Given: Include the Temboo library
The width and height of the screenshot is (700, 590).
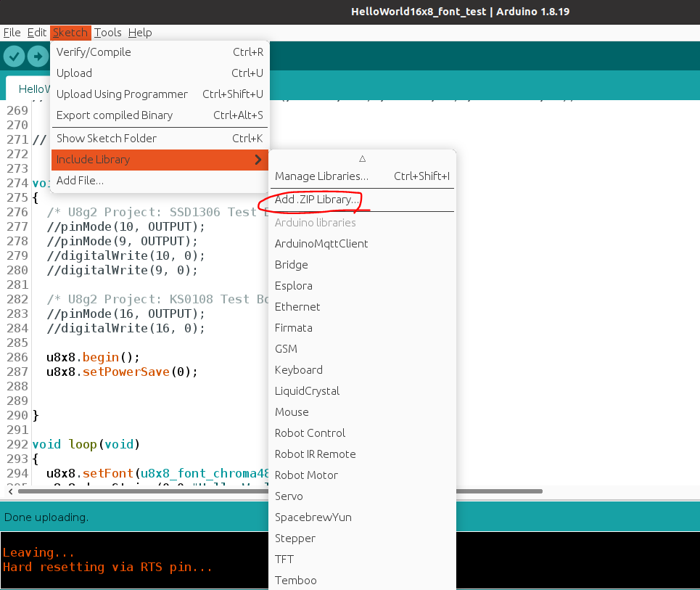Looking at the screenshot, I should tap(362, 580).
